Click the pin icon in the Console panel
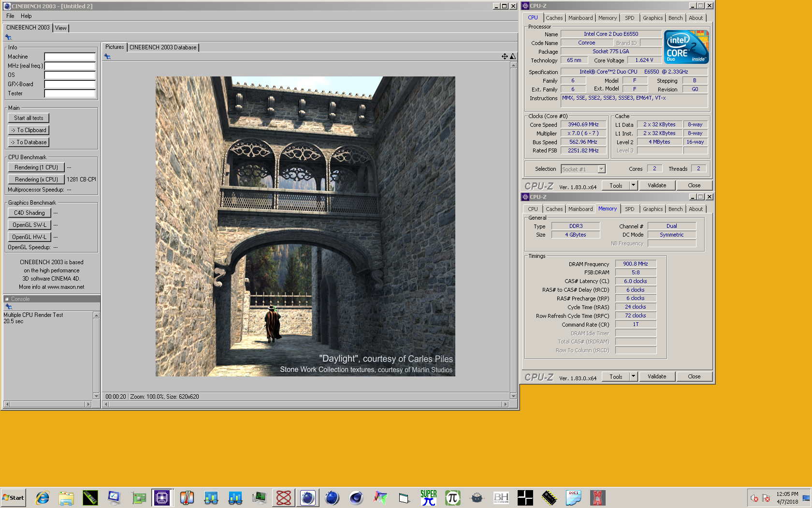This screenshot has width=812, height=508. [x=8, y=307]
